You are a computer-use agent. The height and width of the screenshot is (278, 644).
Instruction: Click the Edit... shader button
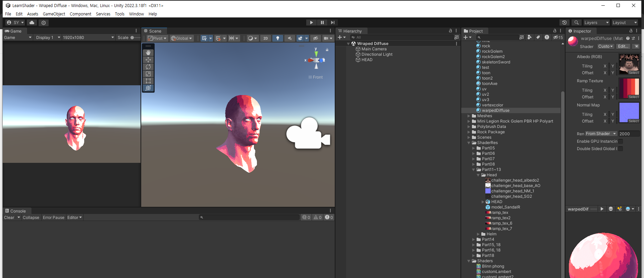pos(623,46)
